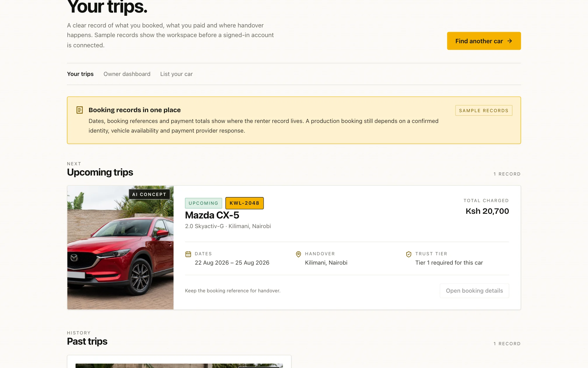Click the Ksh 20,700 total charged amount

487,211
